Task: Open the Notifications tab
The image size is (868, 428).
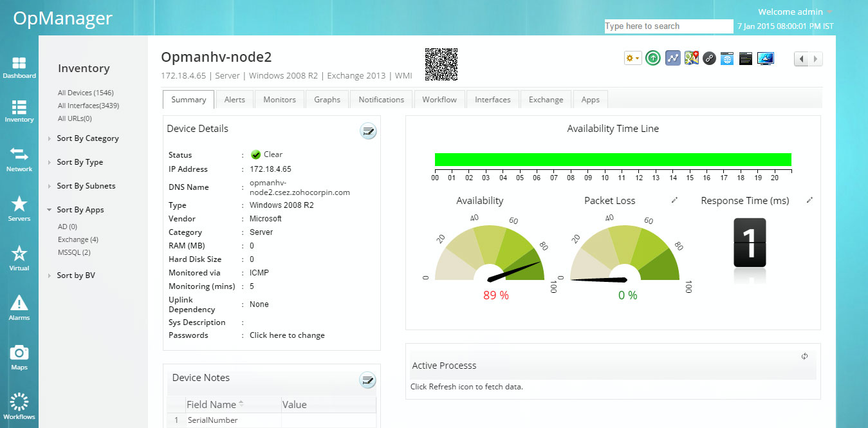Action: (x=380, y=99)
